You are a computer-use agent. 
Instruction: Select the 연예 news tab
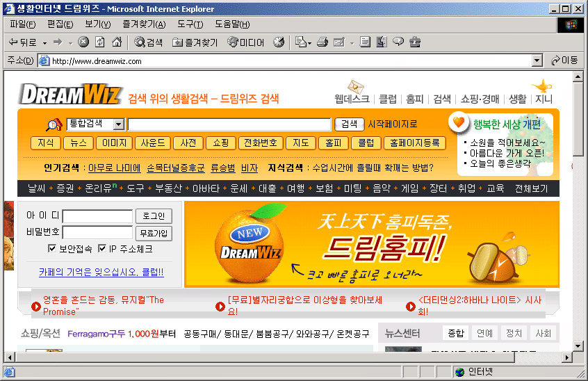tap(484, 333)
